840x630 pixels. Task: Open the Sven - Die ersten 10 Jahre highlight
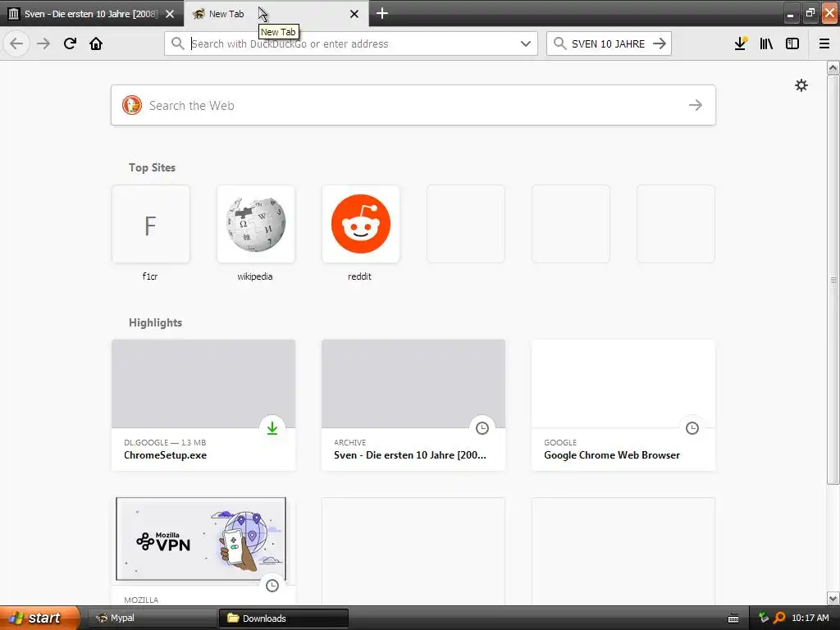point(413,405)
